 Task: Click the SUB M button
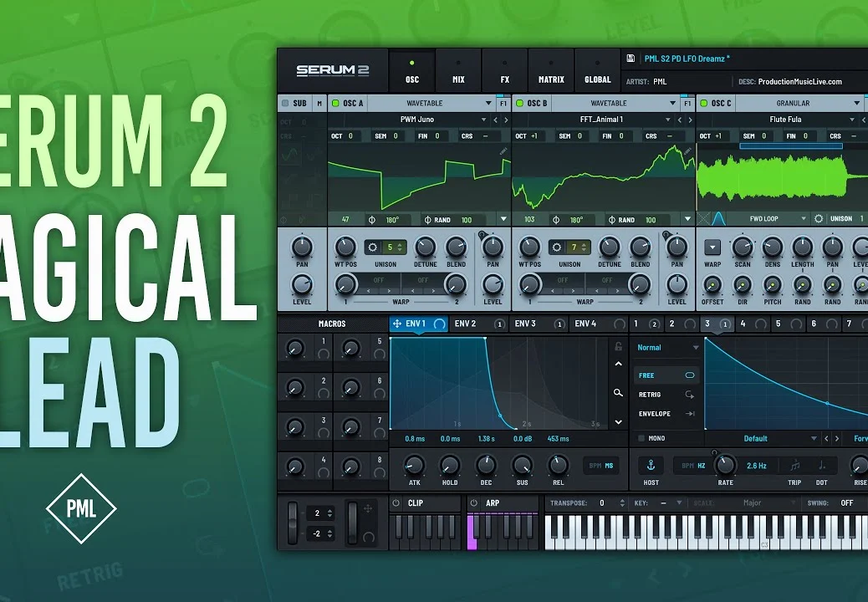(319, 103)
